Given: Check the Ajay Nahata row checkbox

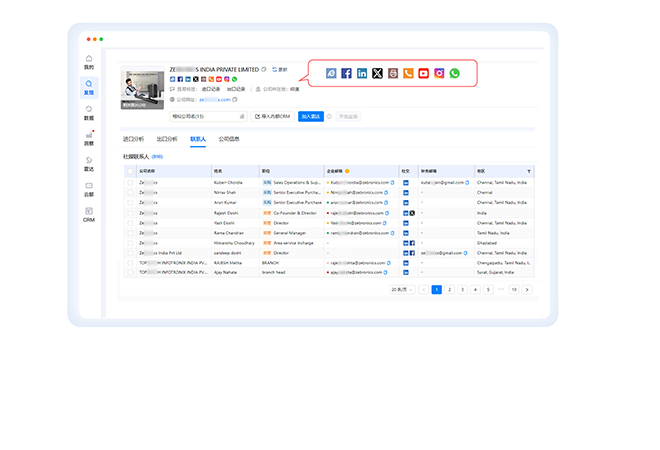Looking at the screenshot, I should tap(130, 272).
